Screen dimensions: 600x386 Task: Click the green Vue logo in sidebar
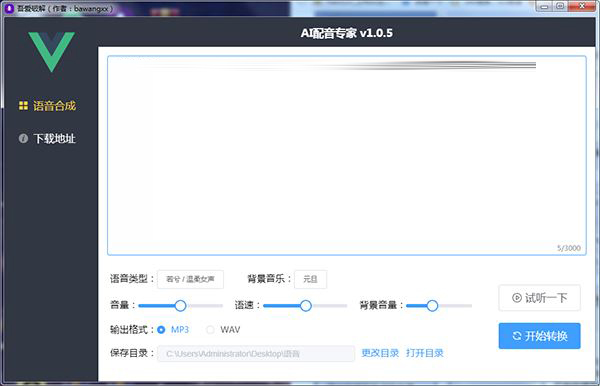[51, 52]
